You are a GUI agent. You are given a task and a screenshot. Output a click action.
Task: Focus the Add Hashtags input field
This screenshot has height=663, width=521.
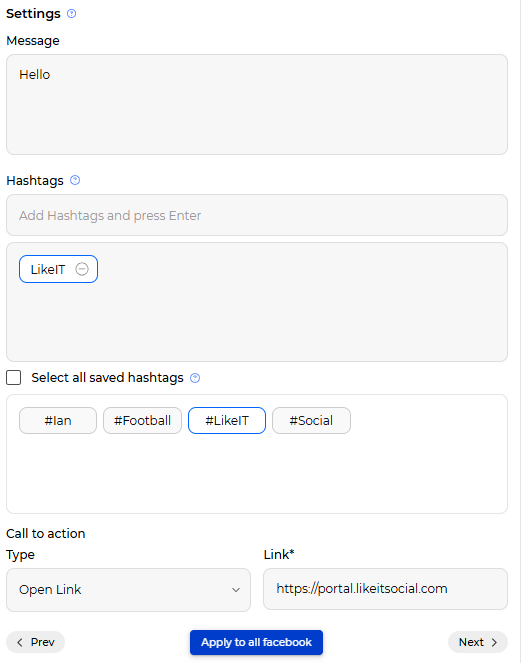coord(257,215)
